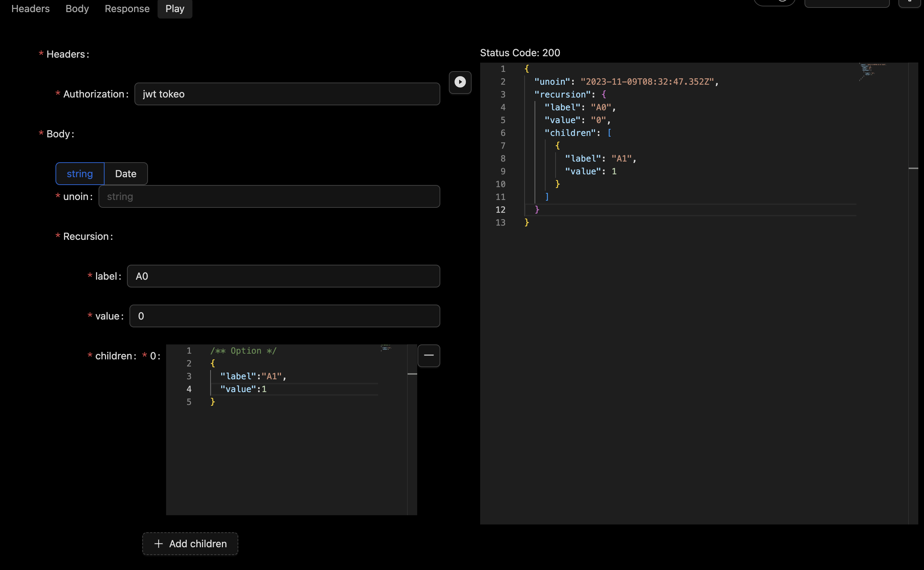
Task: Click the Authorization field containing jwt tokeo
Action: point(287,94)
